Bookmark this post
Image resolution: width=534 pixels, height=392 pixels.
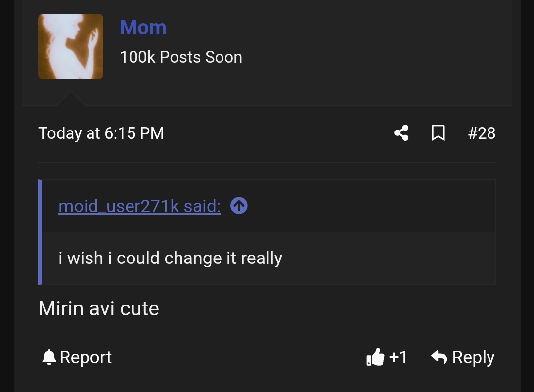438,133
